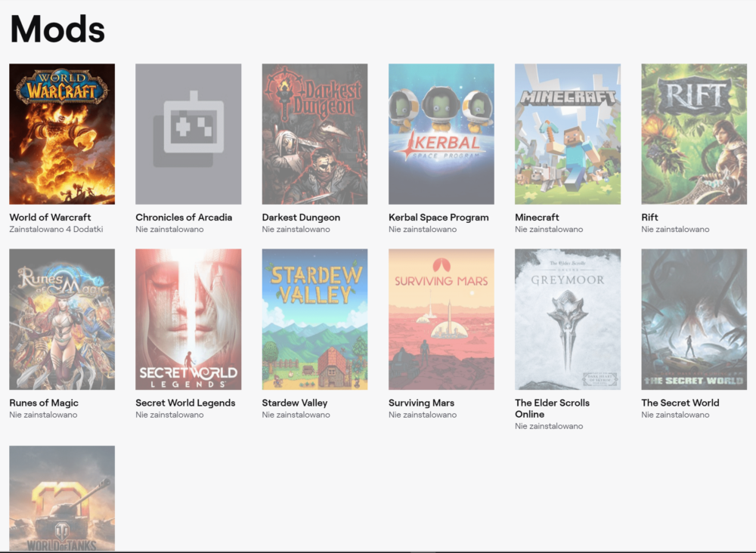Open the Elder Scrolls Greymoor cover
This screenshot has width=756, height=553.
tap(568, 320)
